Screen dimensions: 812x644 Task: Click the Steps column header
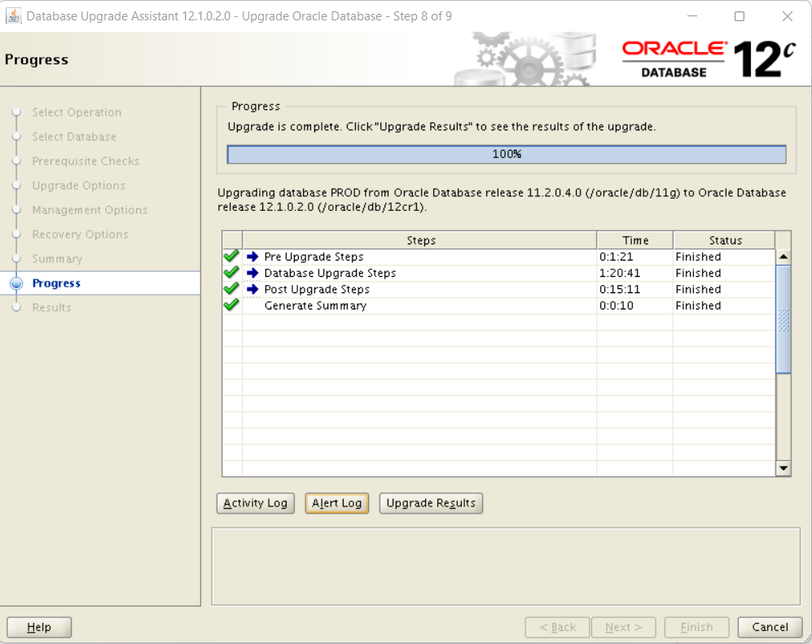tap(420, 240)
